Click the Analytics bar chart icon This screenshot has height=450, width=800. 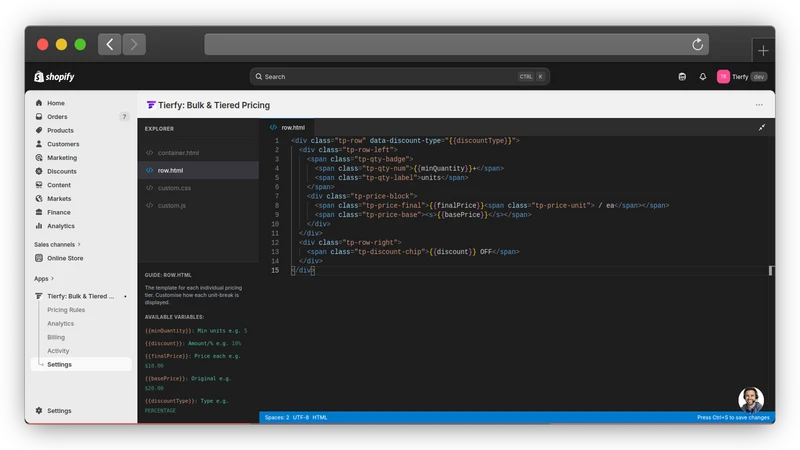tap(39, 226)
